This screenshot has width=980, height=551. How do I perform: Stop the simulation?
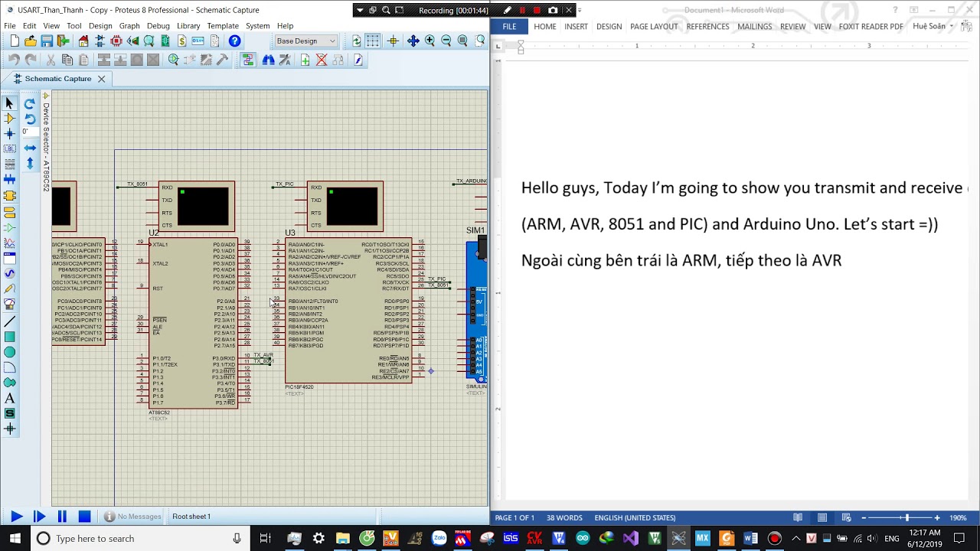pos(85,517)
